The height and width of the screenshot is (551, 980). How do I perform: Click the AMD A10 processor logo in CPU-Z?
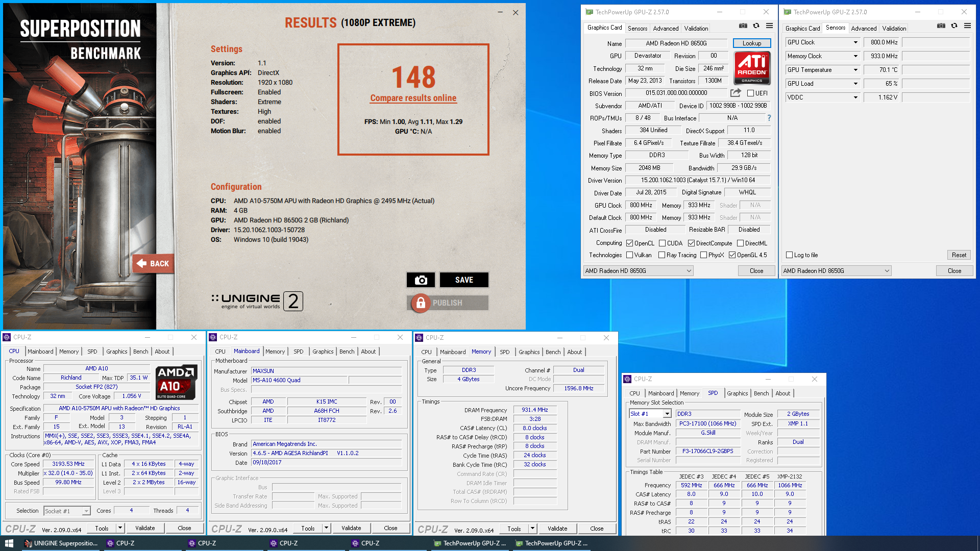pos(176,382)
